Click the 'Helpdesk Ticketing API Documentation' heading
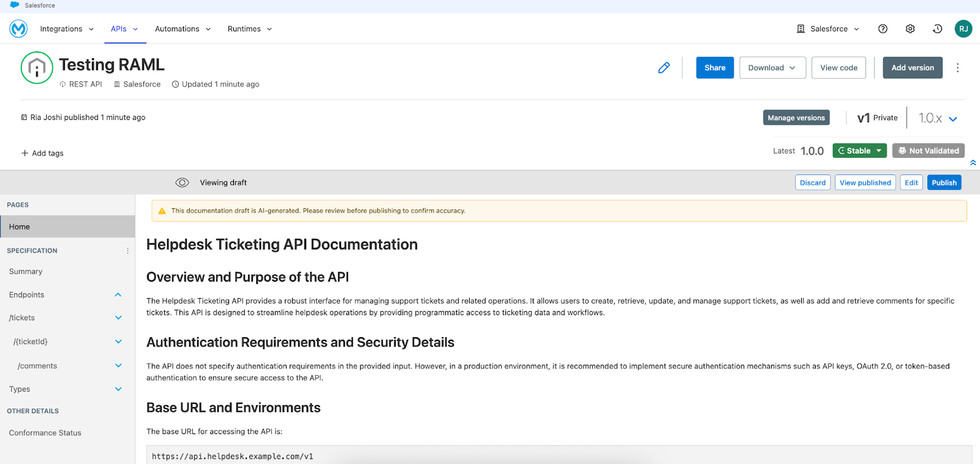Viewport: 980px width, 464px height. point(282,244)
